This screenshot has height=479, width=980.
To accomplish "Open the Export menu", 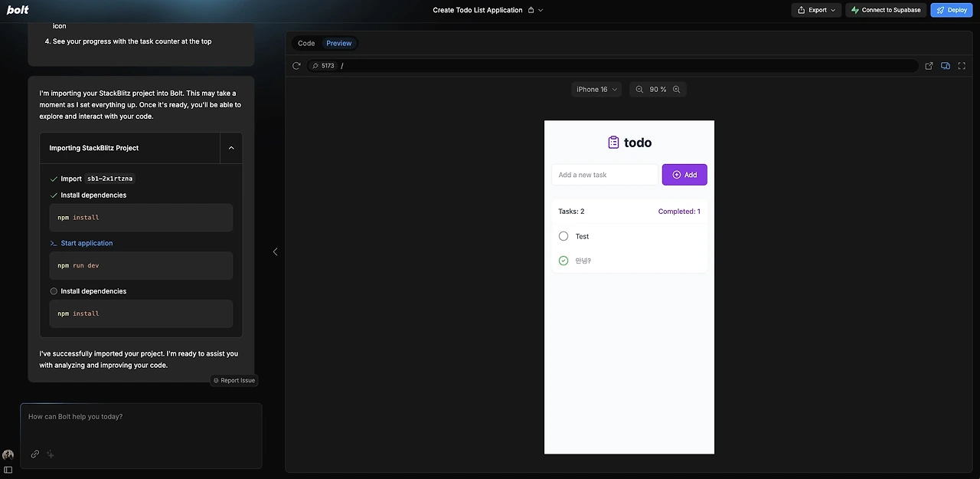I will point(816,10).
